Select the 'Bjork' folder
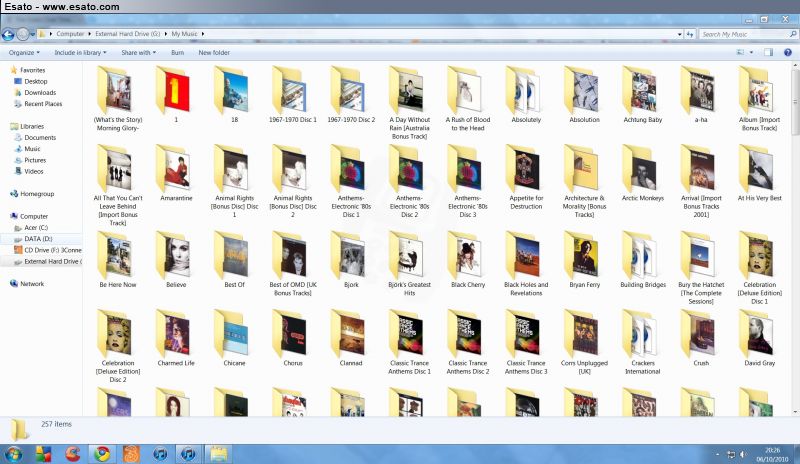Image resolution: width=800 pixels, height=464 pixels. [351, 260]
